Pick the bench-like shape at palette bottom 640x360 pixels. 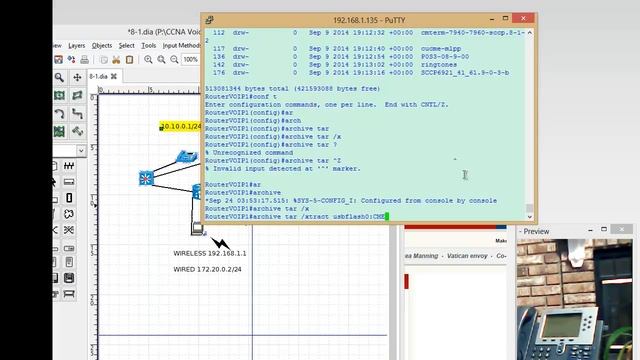tap(69, 294)
